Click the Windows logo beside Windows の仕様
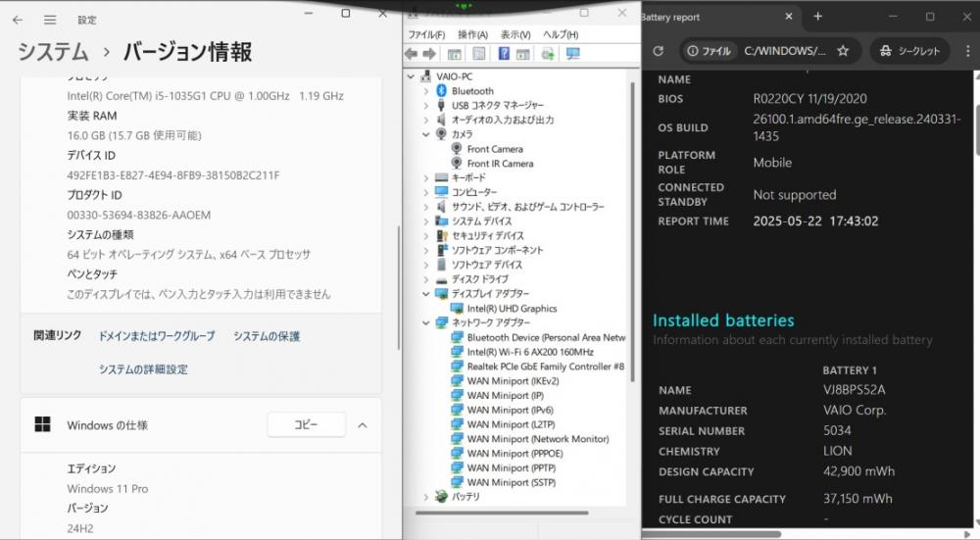This screenshot has width=980, height=540. point(42,425)
